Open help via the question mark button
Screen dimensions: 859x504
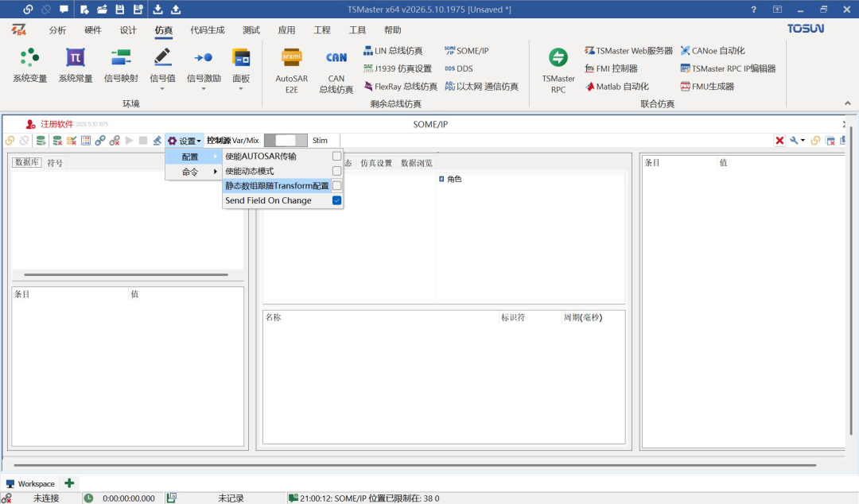(754, 10)
